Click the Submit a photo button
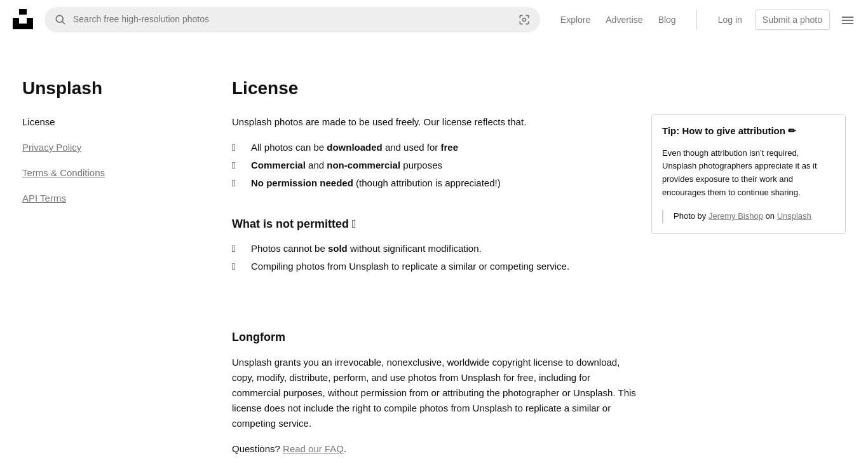Viewport: 868px width, 463px height. point(792,20)
